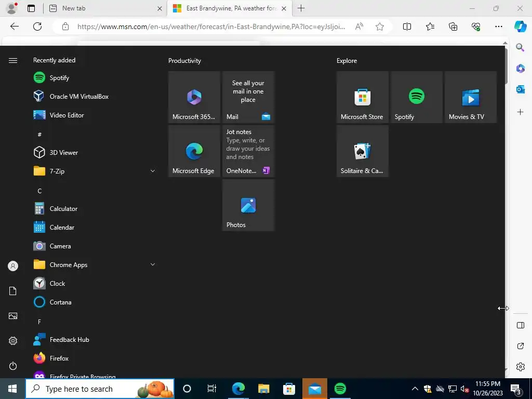This screenshot has width=532, height=399.
Task: Open the user account icon in Start
Action: [13, 266]
